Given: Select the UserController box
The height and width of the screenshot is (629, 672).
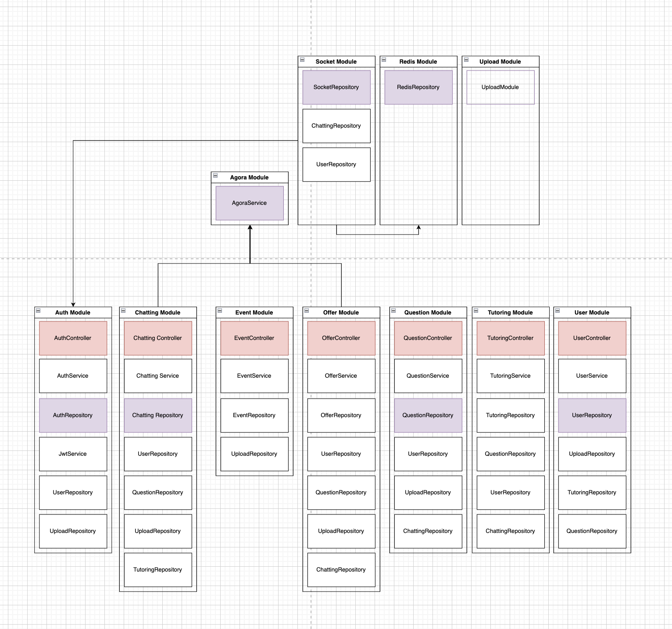Looking at the screenshot, I should pyautogui.click(x=592, y=338).
